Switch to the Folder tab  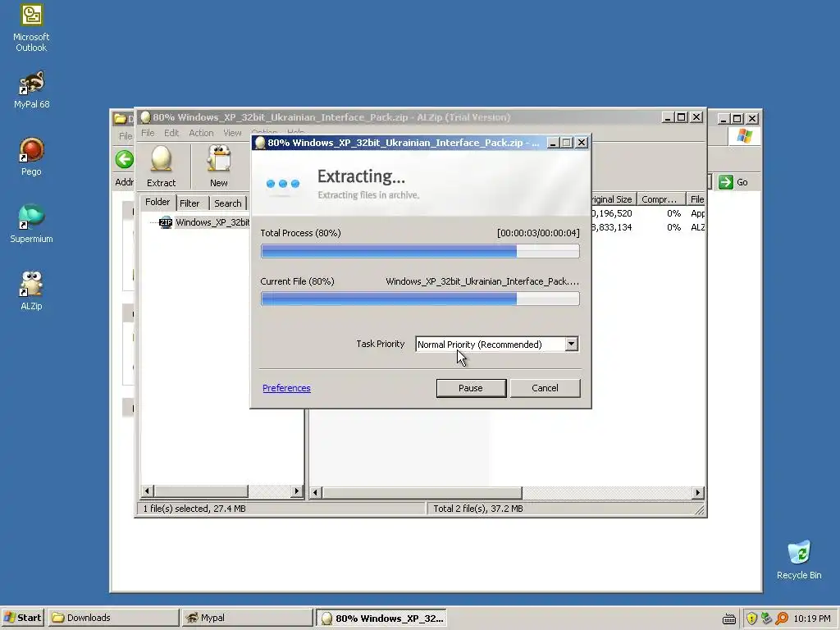pos(157,202)
